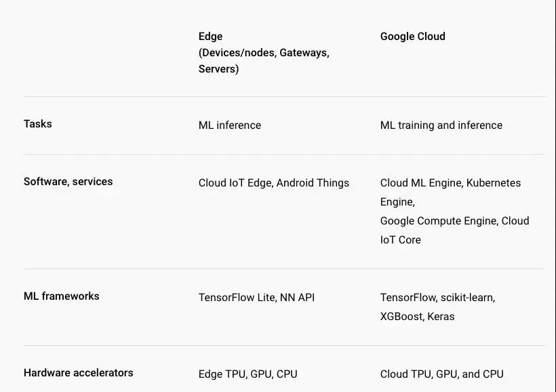Click the "XGBoost" text
Screen dimensions: 556x392
401,317
